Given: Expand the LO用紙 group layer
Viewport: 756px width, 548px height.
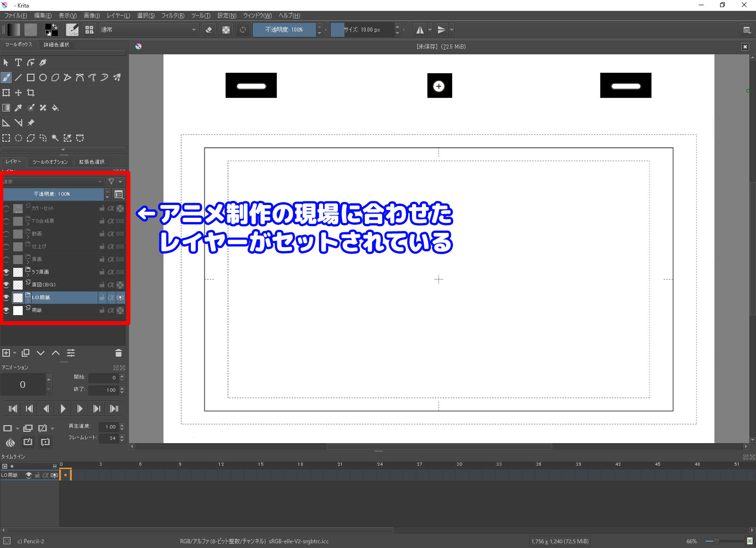Looking at the screenshot, I should pyautogui.click(x=28, y=300).
